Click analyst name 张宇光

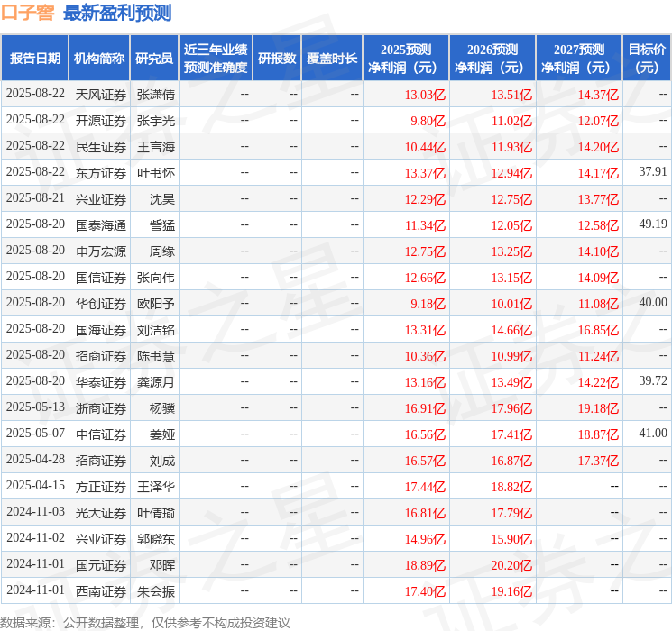155,121
